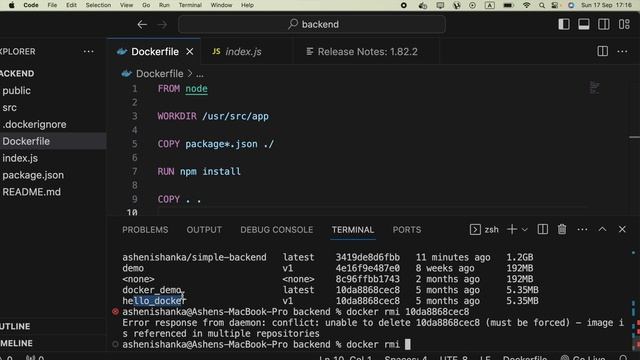Click the Wi-Fi status icon
The height and width of the screenshot is (360, 640).
pyautogui.click(x=527, y=5)
